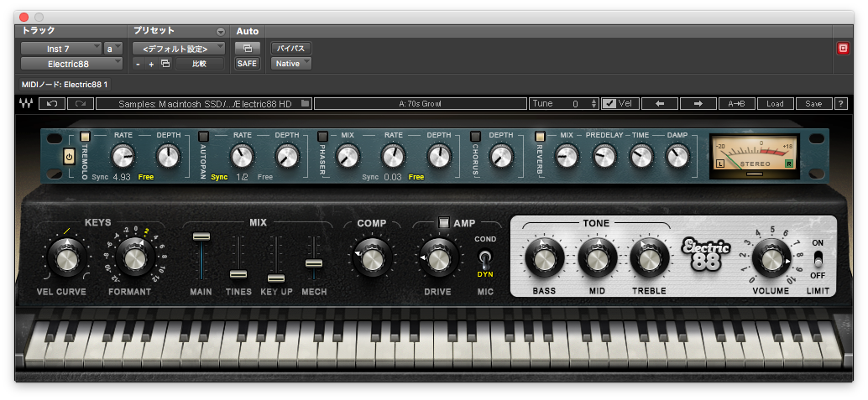
Task: Click the VEL CURVE knob
Action: [x=67, y=258]
